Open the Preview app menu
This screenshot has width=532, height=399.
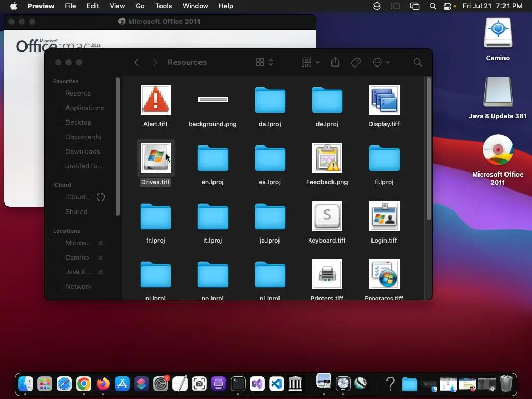pyautogui.click(x=41, y=6)
